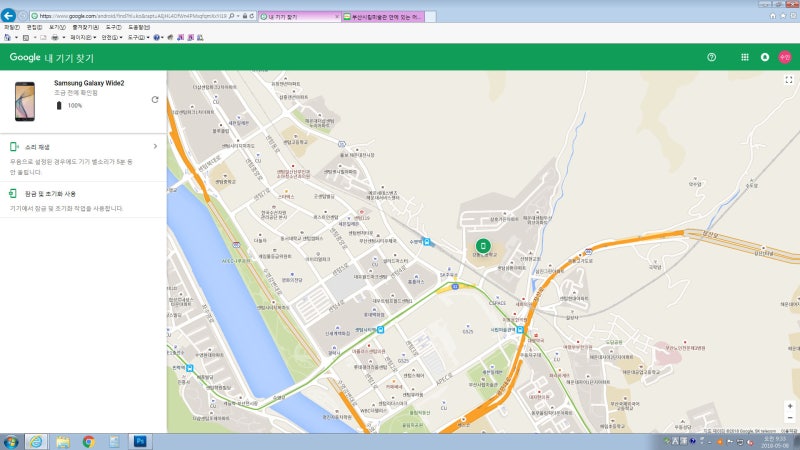The height and width of the screenshot is (450, 800).
Task: Open Chrome from the taskbar
Action: (x=88, y=441)
